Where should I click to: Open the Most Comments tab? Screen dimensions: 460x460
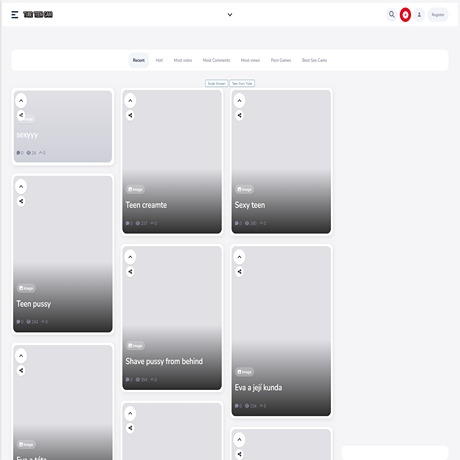[216, 60]
